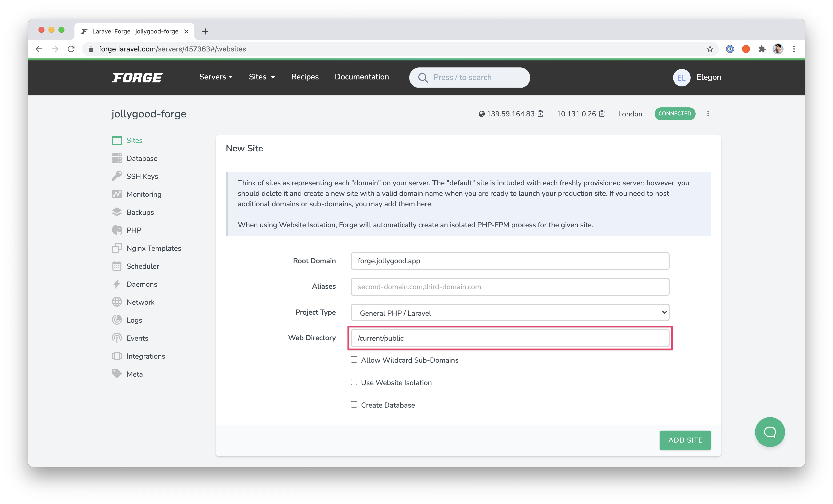Click the SSH Keys key icon
This screenshot has height=504, width=833.
point(117,176)
